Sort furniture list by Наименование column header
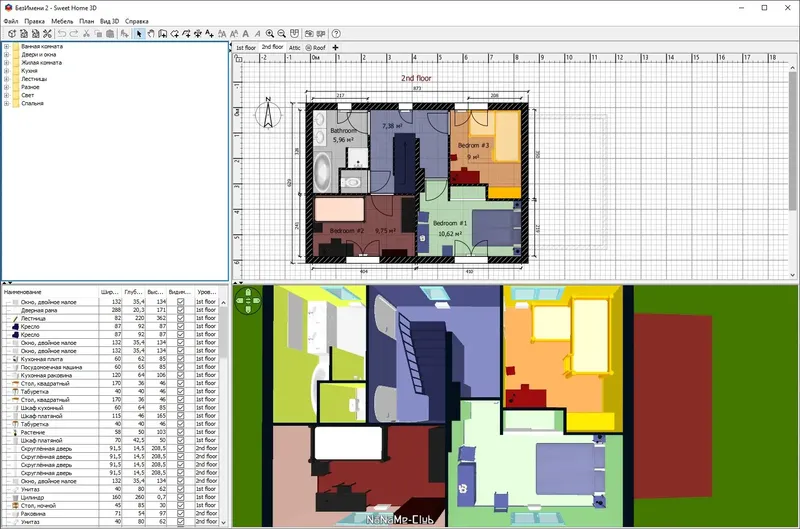The width and height of the screenshot is (800, 529). coord(50,292)
